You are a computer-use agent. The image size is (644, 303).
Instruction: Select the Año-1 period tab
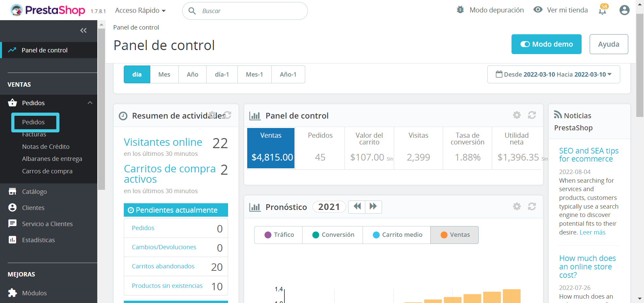pos(288,74)
